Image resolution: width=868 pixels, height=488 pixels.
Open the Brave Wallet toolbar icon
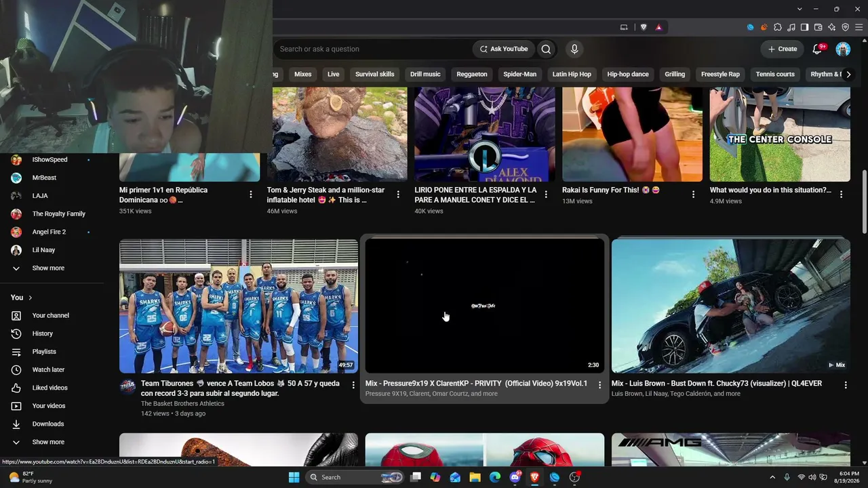coord(818,27)
